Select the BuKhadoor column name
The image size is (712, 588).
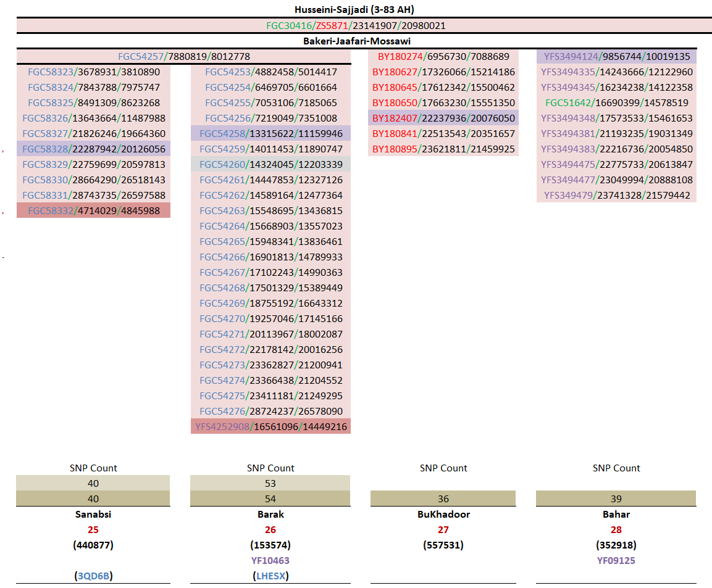point(443,515)
